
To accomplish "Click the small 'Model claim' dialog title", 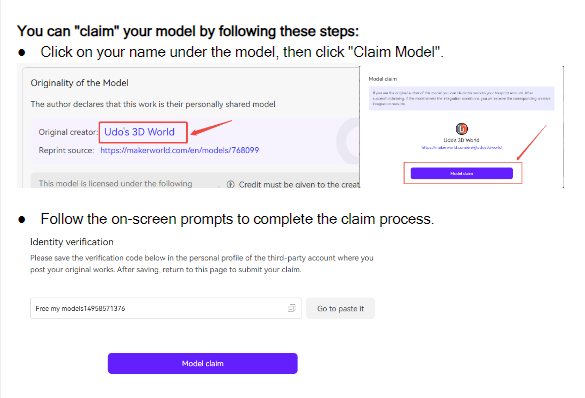I will point(383,79).
